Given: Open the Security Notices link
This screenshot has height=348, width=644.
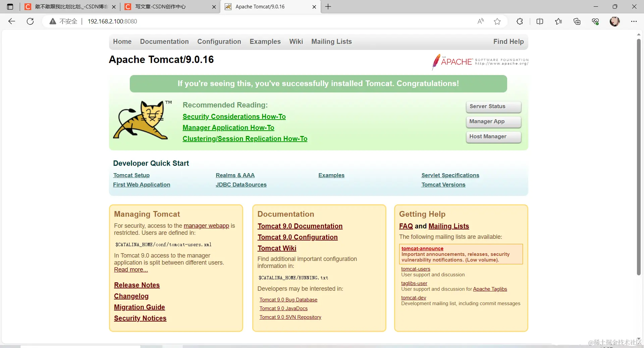Looking at the screenshot, I should click(140, 318).
